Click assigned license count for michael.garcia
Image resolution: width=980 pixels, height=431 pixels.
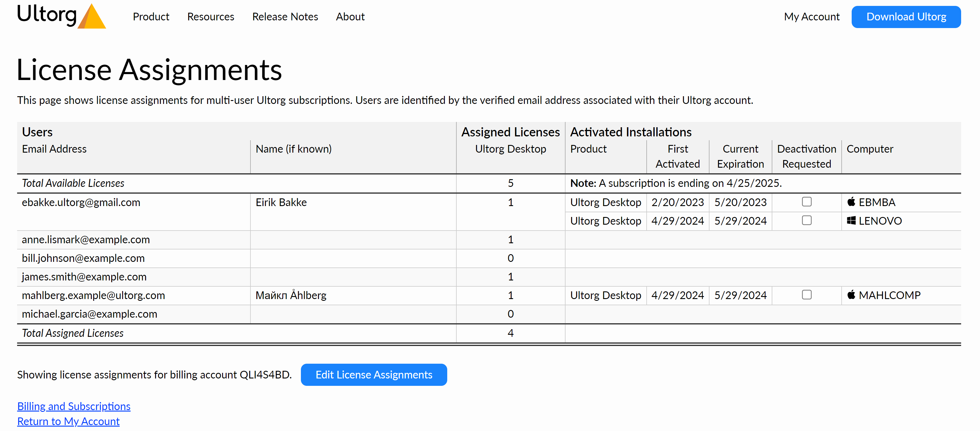[x=511, y=314]
